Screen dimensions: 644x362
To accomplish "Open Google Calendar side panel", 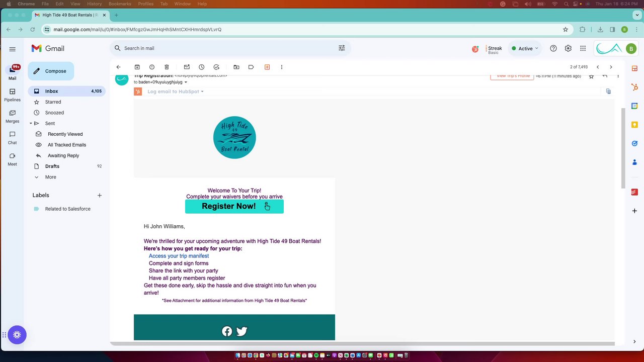I will (634, 106).
